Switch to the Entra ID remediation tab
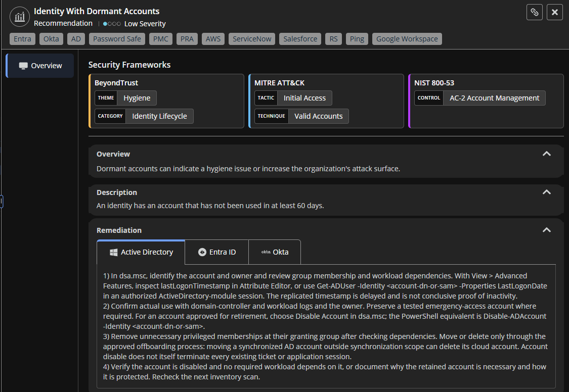The height and width of the screenshot is (392, 569). tap(216, 252)
